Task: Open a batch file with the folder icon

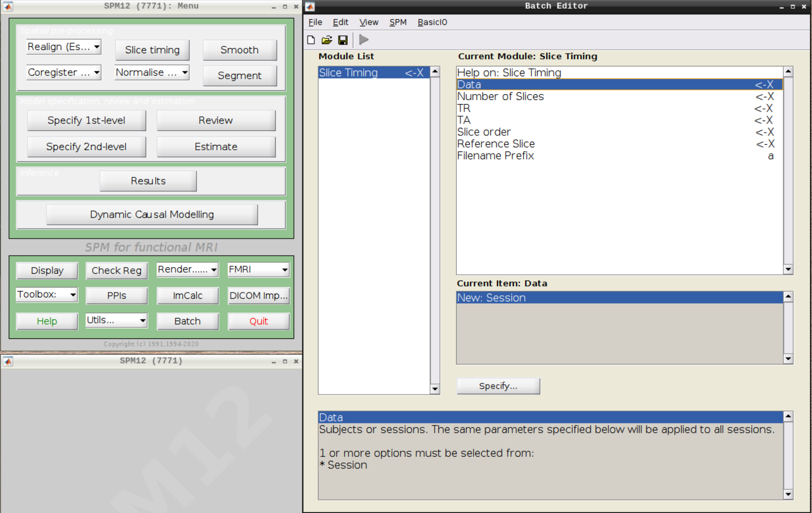Action: pyautogui.click(x=327, y=40)
